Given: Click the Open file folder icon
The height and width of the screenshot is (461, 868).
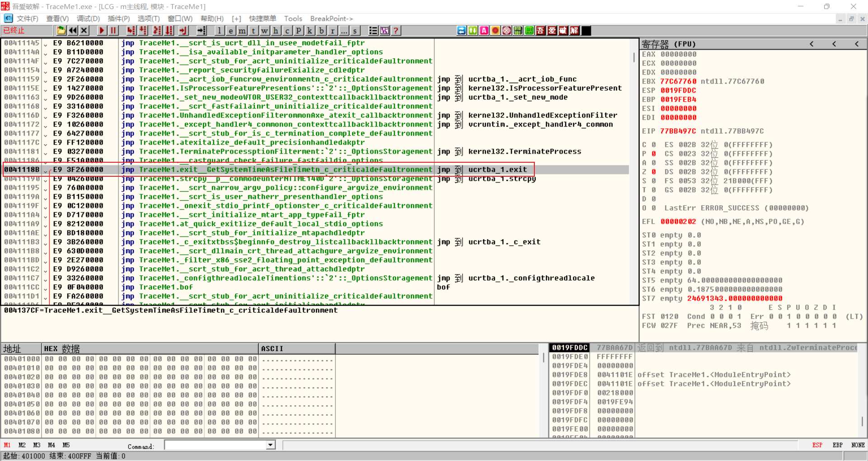Looking at the screenshot, I should point(61,31).
